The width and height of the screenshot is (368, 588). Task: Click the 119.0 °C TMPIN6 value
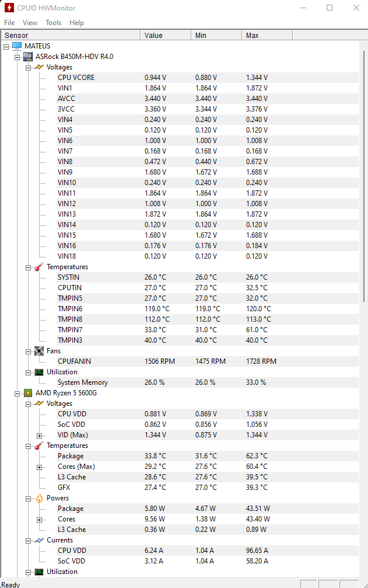point(157,309)
